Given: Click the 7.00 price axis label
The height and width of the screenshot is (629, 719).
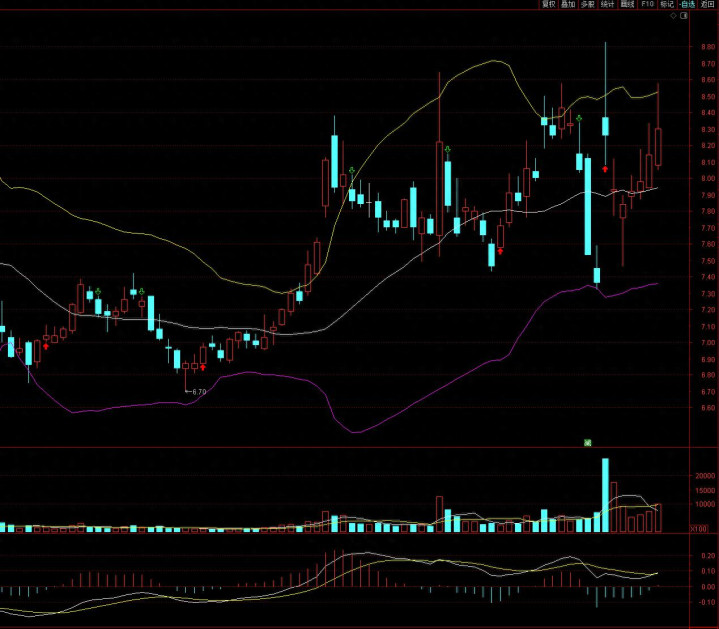Looking at the screenshot, I should 708,343.
